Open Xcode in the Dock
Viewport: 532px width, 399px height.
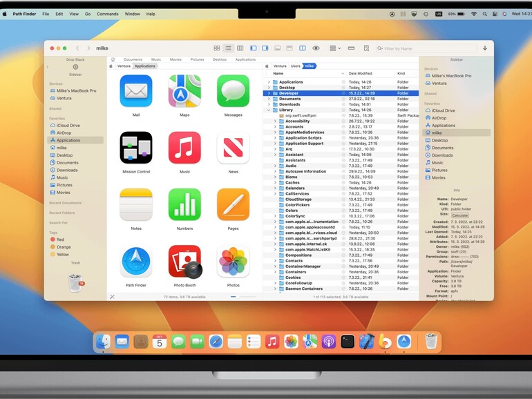(x=366, y=342)
